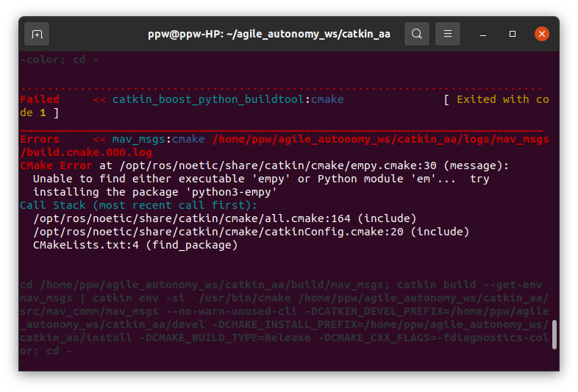Screen dimensions: 578x392
Task: Click dimmed '--no-warn-unused-cli' option text
Action: (x=232, y=312)
